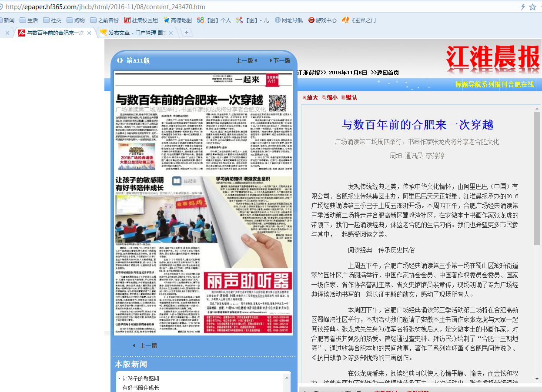Open a new tab with the plus button
Screen dimensions: 542x392
click(186, 33)
